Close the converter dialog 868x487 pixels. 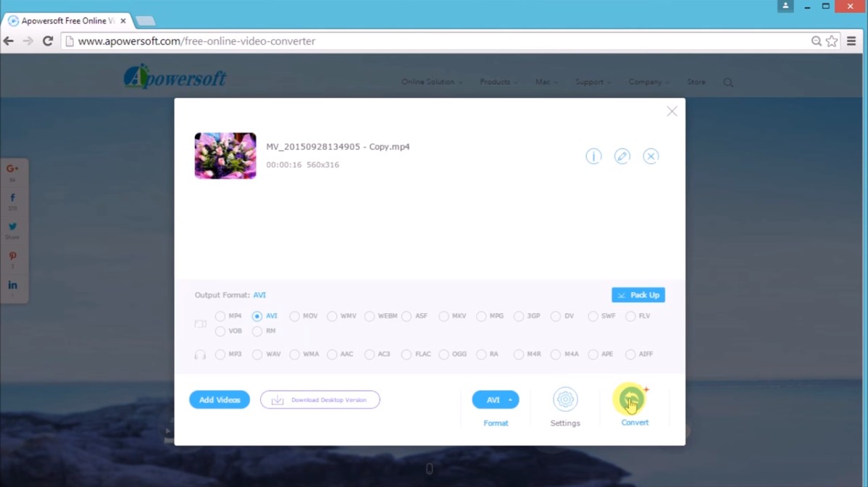click(x=672, y=111)
